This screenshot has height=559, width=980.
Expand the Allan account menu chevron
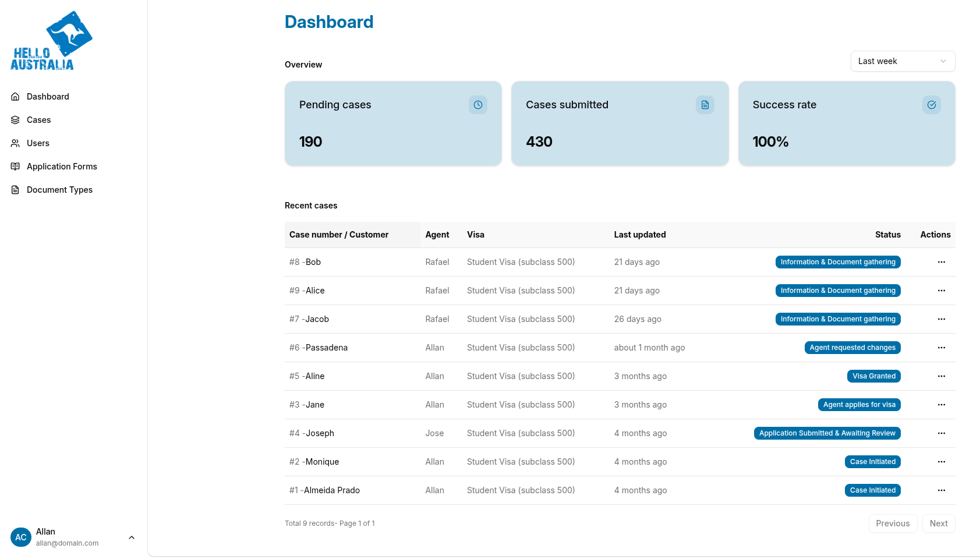[x=132, y=537]
